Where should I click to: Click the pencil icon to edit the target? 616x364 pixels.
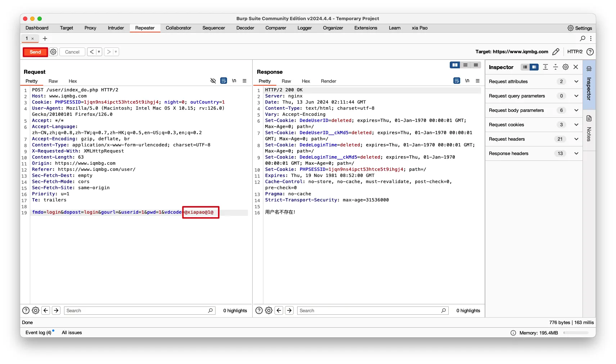pyautogui.click(x=556, y=52)
